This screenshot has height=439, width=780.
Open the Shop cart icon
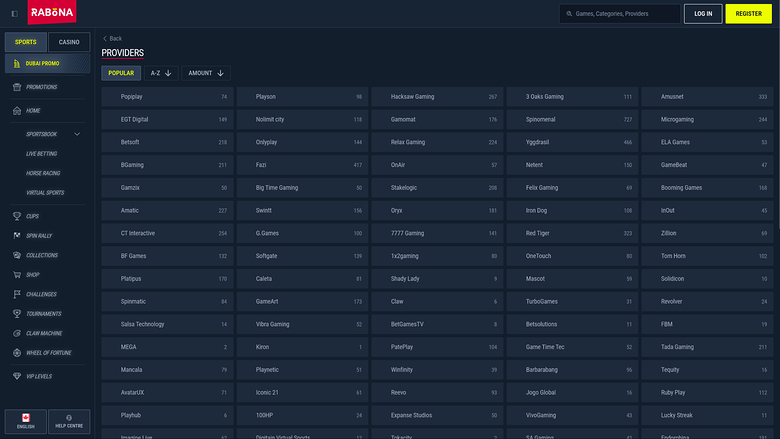click(17, 274)
